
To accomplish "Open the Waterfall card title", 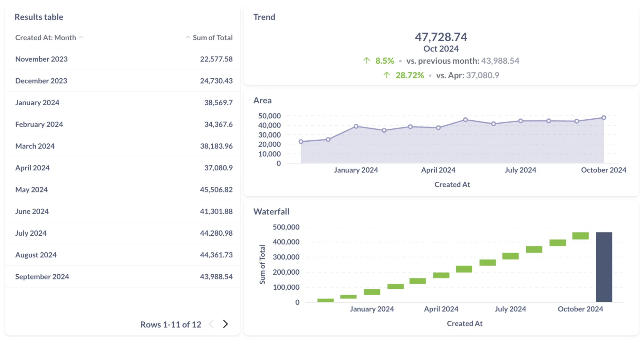I will click(x=271, y=212).
